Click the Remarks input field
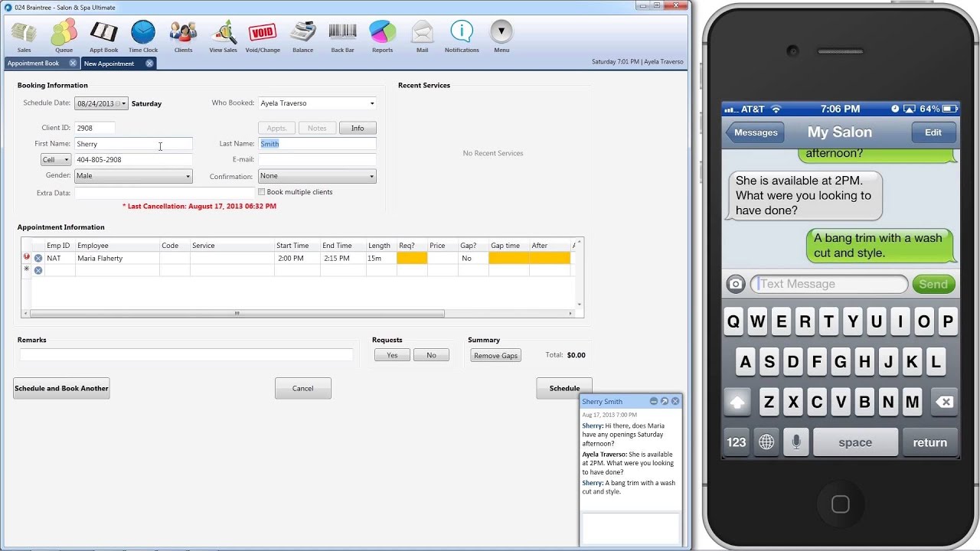This screenshot has width=980, height=551. coord(187,355)
